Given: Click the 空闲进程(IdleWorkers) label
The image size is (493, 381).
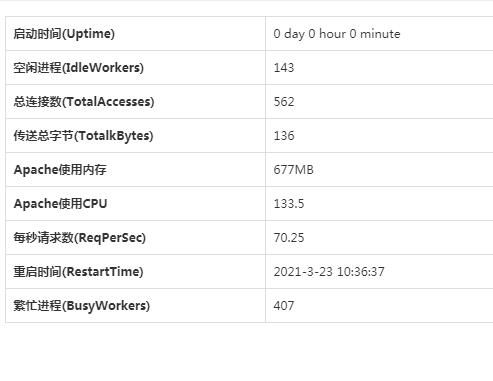Looking at the screenshot, I should click(x=79, y=68).
